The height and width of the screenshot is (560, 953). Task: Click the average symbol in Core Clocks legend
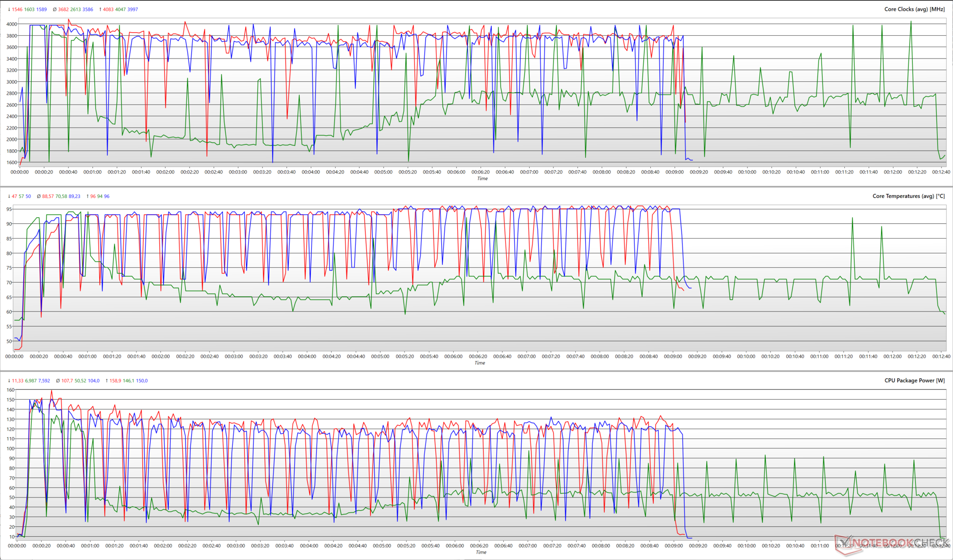coord(55,9)
